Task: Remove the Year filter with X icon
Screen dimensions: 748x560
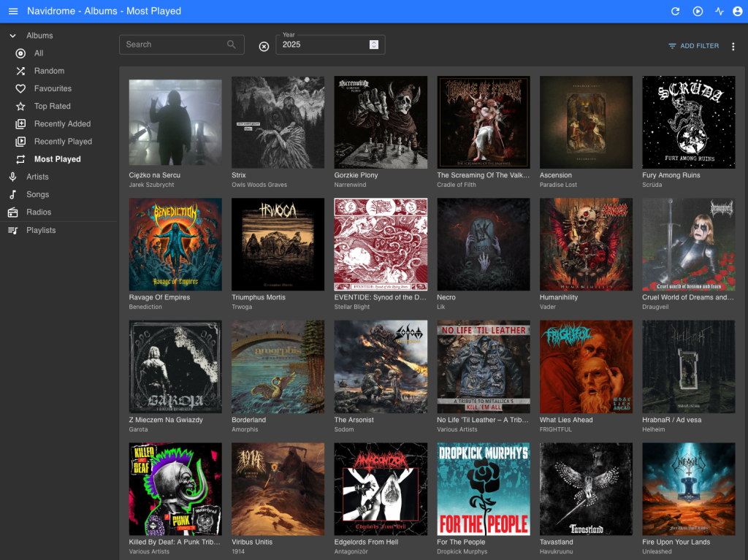Action: 264,46
